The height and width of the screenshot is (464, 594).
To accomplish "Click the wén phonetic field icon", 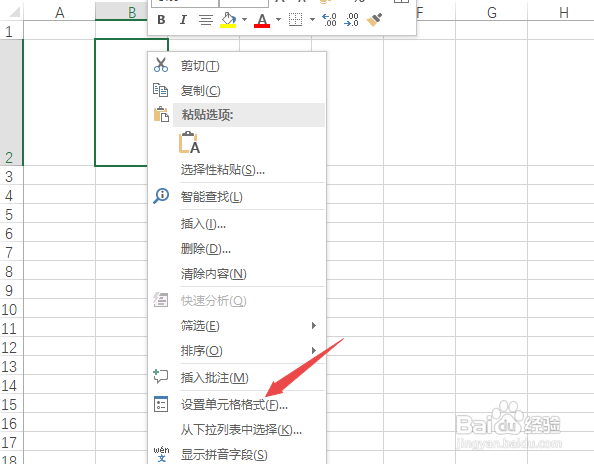I will coord(161,454).
